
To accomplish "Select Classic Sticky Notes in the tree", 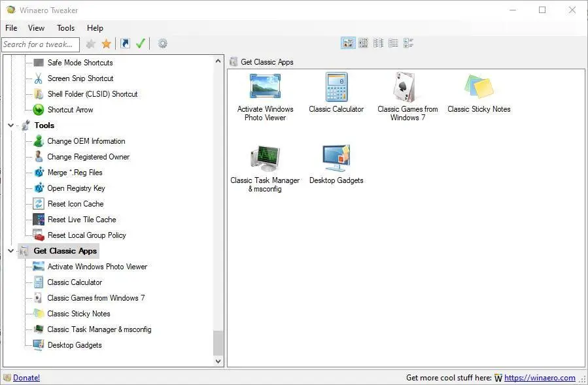I will [78, 314].
